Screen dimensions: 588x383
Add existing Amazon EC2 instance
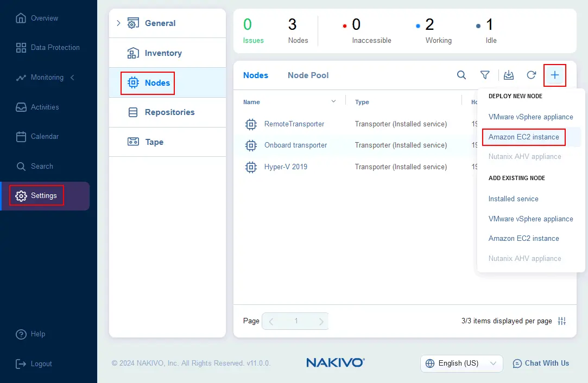tap(523, 238)
